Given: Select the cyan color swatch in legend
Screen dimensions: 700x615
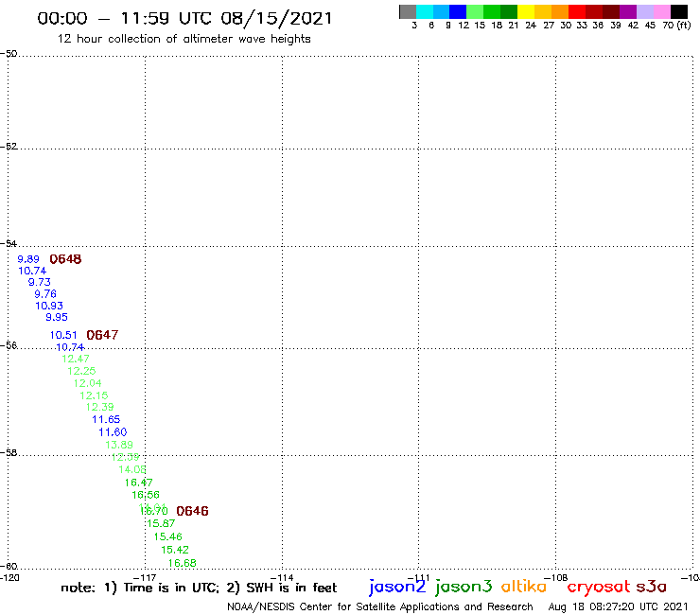Looking at the screenshot, I should [425, 11].
